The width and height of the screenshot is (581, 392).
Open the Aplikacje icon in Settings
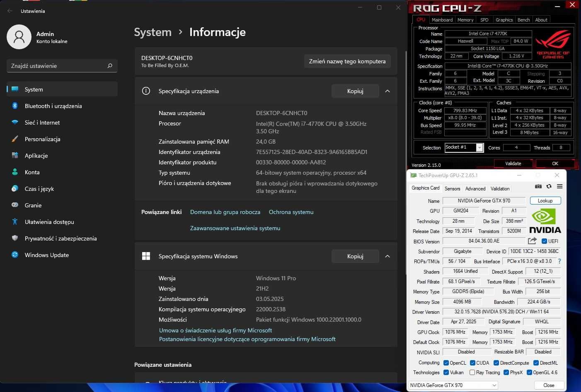[15, 155]
